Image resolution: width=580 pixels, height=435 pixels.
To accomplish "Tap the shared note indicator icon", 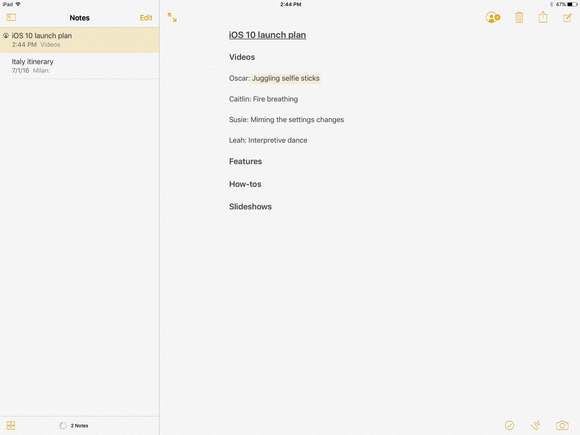I will pyautogui.click(x=6, y=36).
